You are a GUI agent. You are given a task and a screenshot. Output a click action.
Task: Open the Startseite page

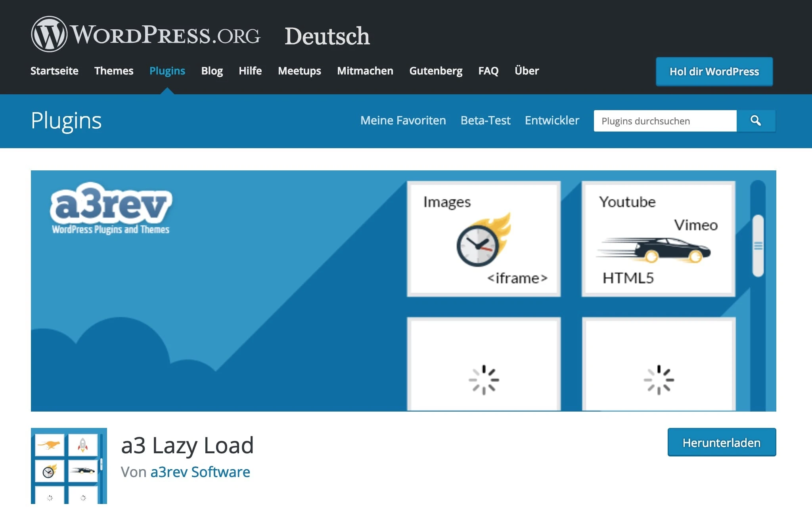click(x=54, y=71)
